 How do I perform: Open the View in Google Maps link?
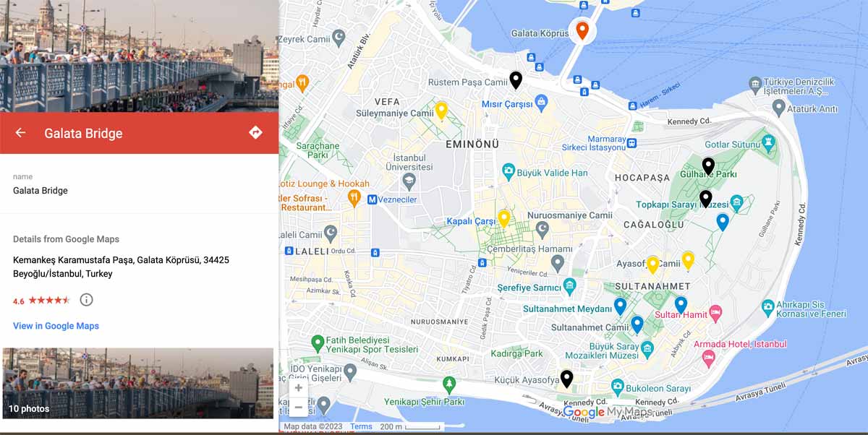[56, 326]
